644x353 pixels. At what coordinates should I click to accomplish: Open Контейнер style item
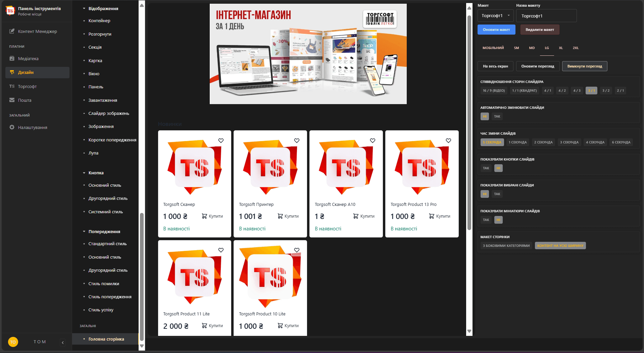coord(99,21)
